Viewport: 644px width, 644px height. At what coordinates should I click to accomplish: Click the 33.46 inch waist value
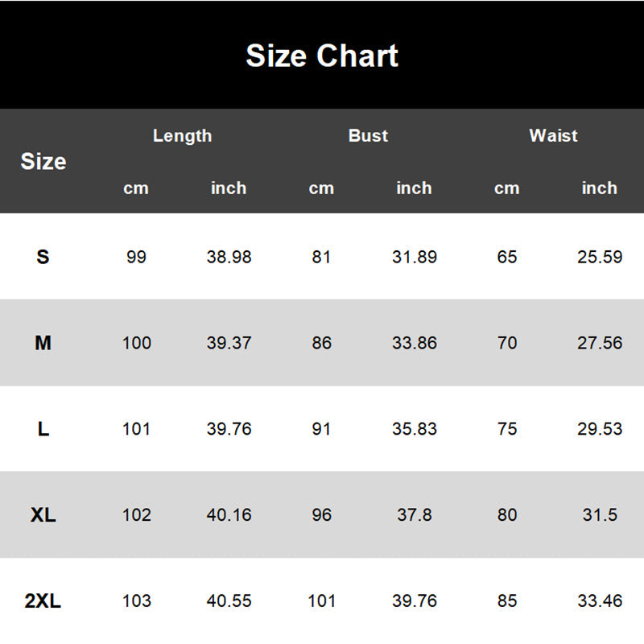coord(600,601)
